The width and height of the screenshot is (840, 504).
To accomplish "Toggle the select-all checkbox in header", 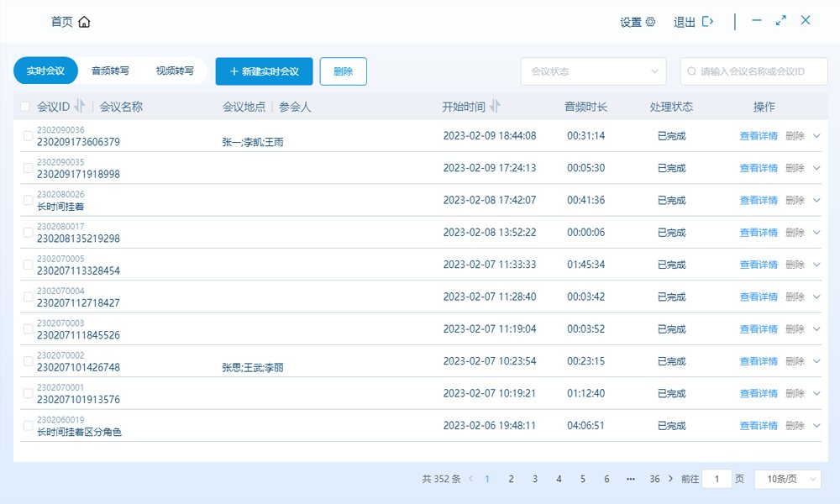I will tap(25, 107).
